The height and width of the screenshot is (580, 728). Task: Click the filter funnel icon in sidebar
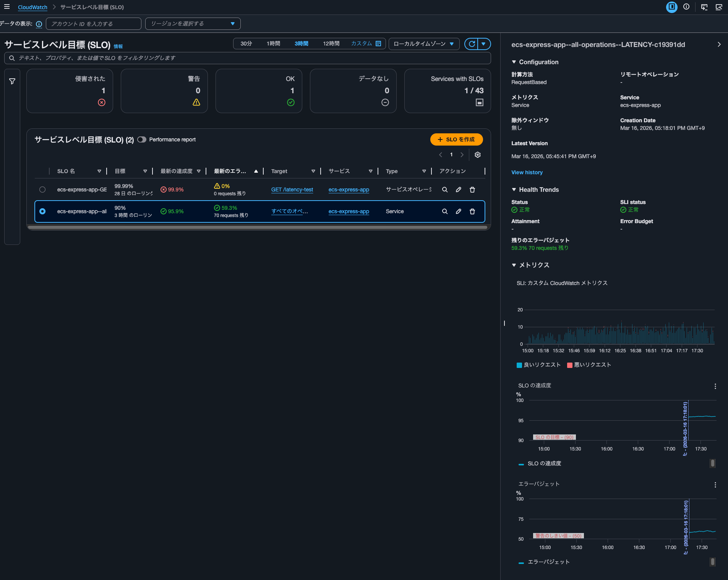(x=12, y=81)
